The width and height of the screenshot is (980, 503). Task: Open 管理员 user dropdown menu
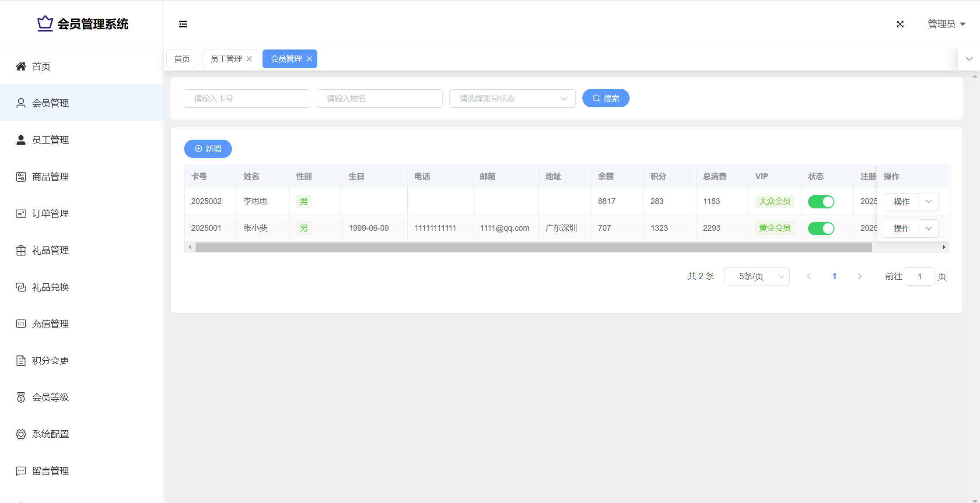946,24
